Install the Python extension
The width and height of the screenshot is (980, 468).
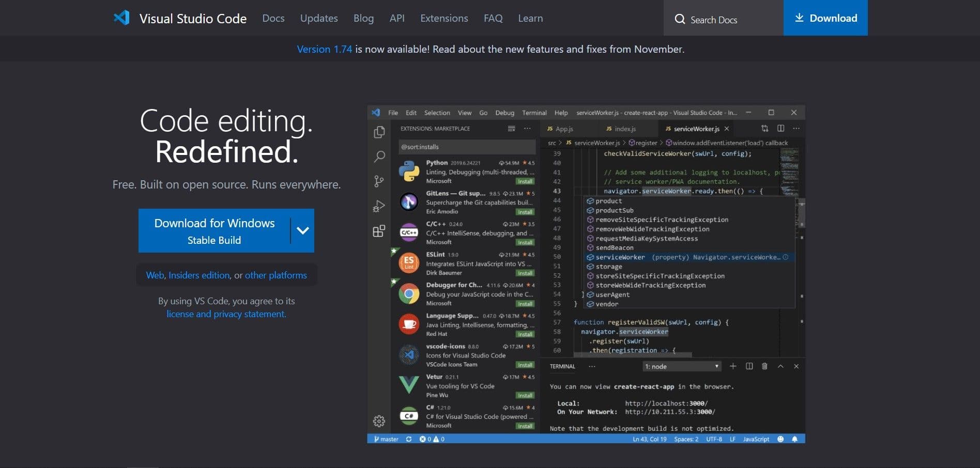click(525, 181)
